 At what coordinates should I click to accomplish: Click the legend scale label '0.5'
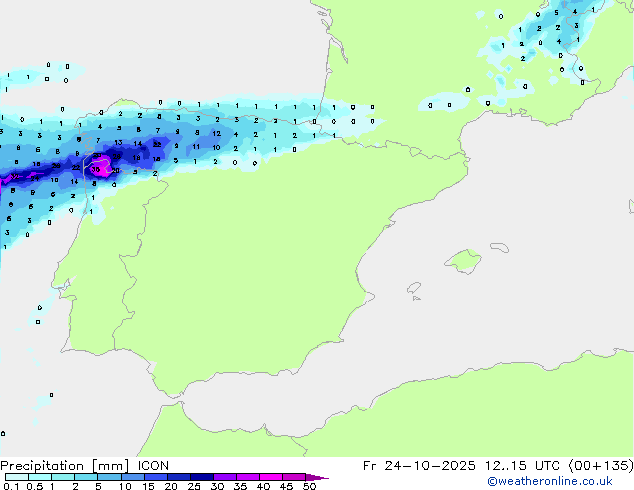coord(35,486)
